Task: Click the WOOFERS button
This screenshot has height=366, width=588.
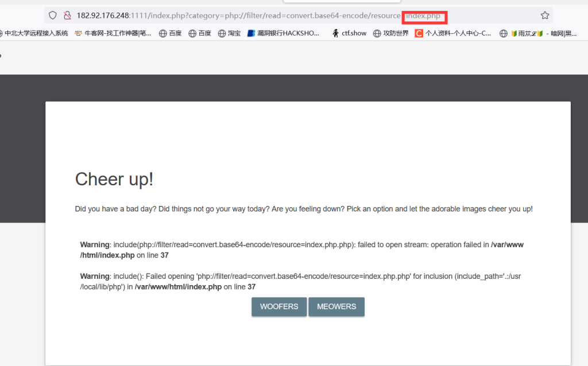Action: tap(279, 307)
